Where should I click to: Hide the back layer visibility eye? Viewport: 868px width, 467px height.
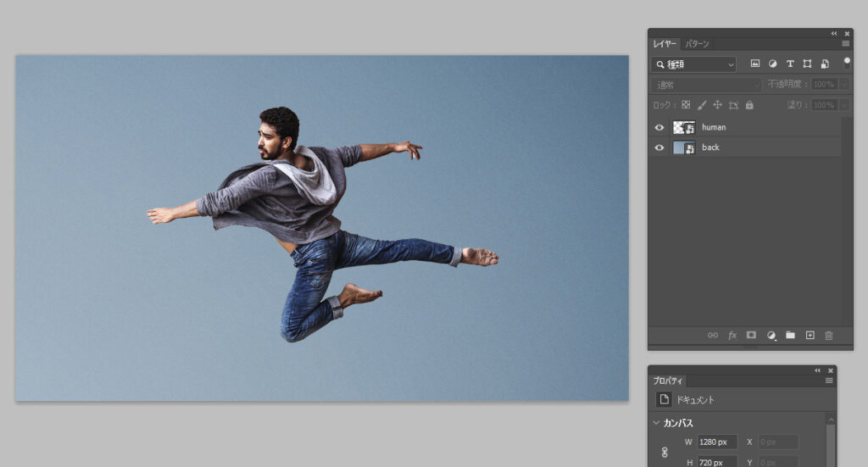pyautogui.click(x=659, y=147)
